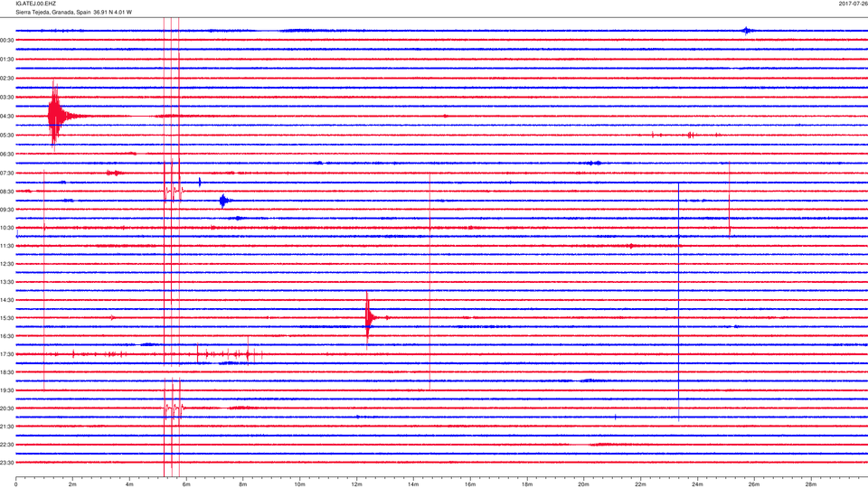Select the 23:30 time row label

7,463
